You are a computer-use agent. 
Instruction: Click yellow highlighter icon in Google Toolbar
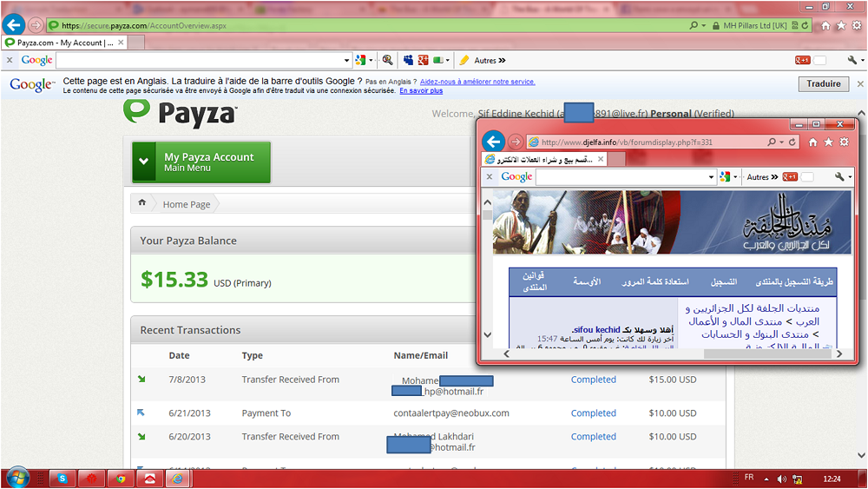(464, 60)
